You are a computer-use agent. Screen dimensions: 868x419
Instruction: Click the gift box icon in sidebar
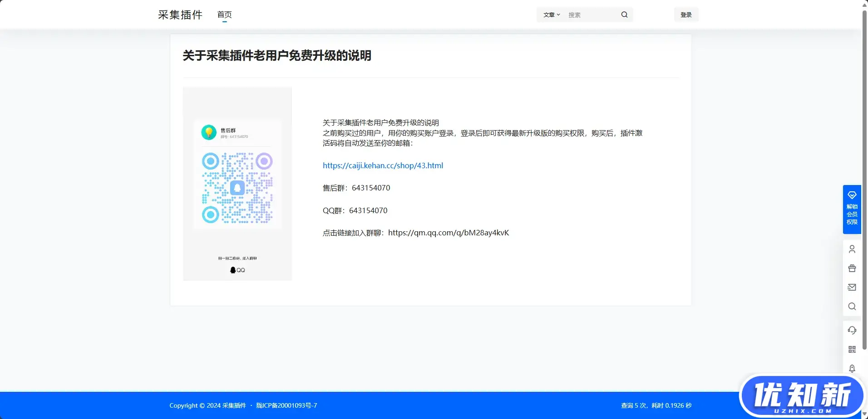[852, 268]
